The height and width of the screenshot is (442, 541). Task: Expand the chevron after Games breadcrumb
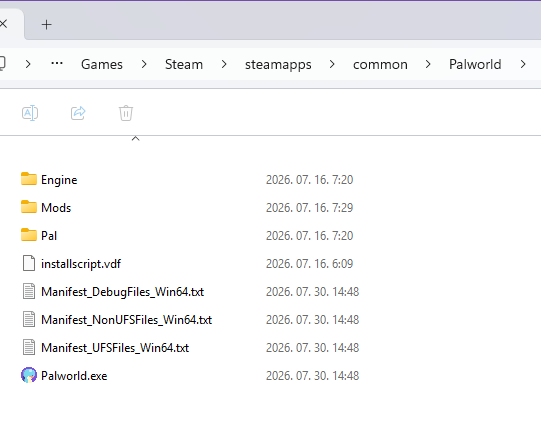pyautogui.click(x=144, y=64)
